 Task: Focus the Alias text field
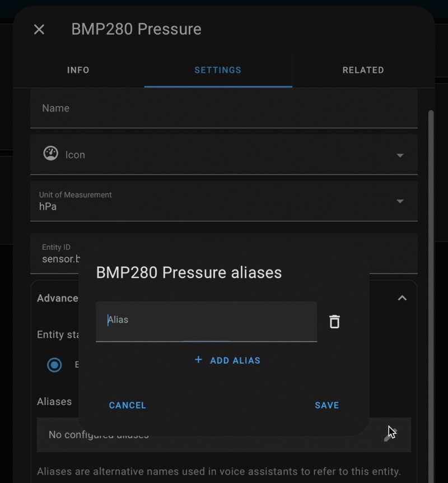pos(206,321)
